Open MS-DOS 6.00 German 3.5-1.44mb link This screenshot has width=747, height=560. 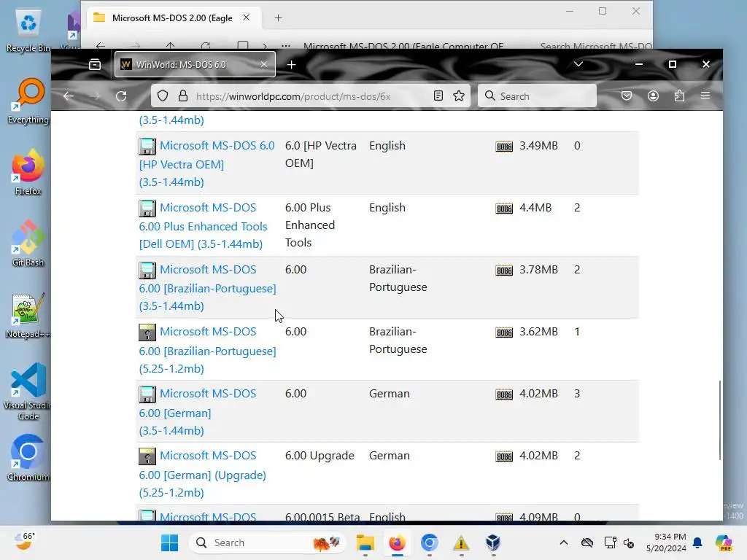coord(197,412)
